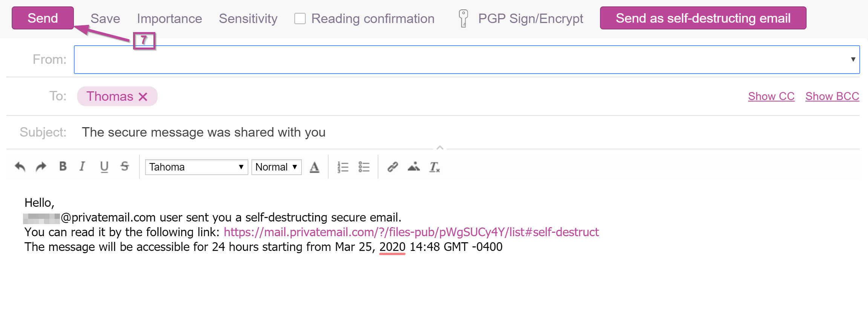Screen dimensions: 868x326
Task: Clear text formatting
Action: point(434,167)
